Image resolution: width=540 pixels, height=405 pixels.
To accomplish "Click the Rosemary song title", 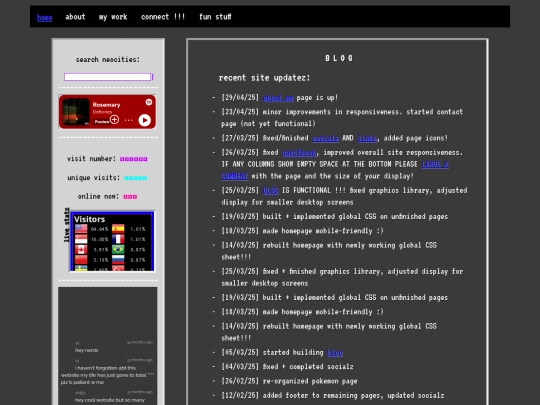I will pyautogui.click(x=106, y=105).
